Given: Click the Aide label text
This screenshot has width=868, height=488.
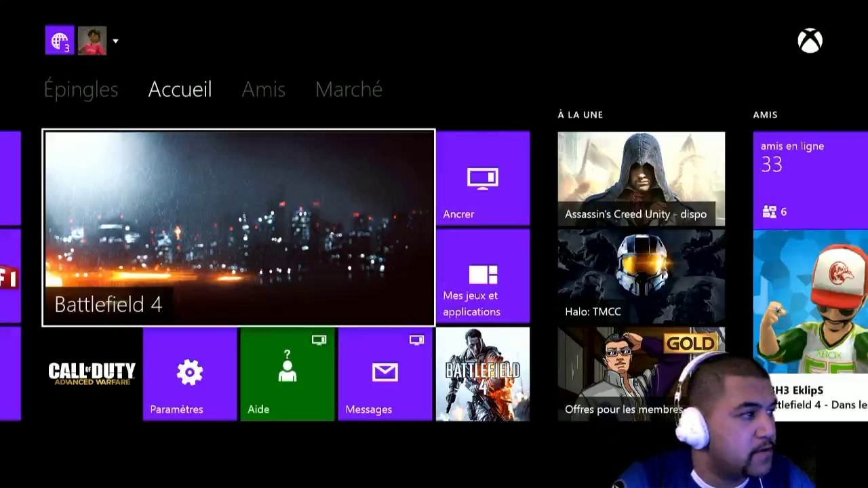Looking at the screenshot, I should pos(258,409).
